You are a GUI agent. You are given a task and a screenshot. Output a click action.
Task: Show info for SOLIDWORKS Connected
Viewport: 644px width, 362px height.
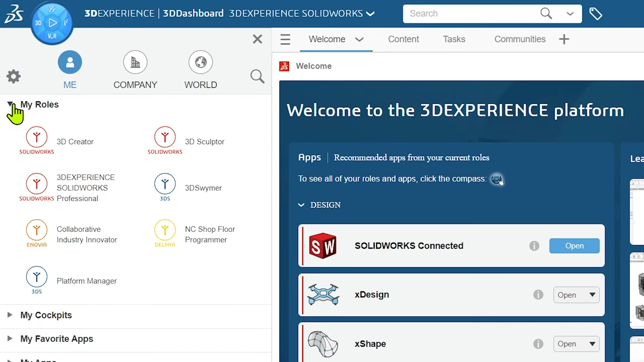pyautogui.click(x=534, y=246)
